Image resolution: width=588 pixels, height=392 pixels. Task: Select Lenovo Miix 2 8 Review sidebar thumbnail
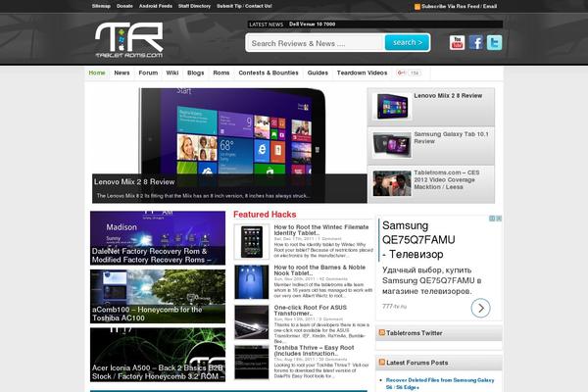(392, 107)
